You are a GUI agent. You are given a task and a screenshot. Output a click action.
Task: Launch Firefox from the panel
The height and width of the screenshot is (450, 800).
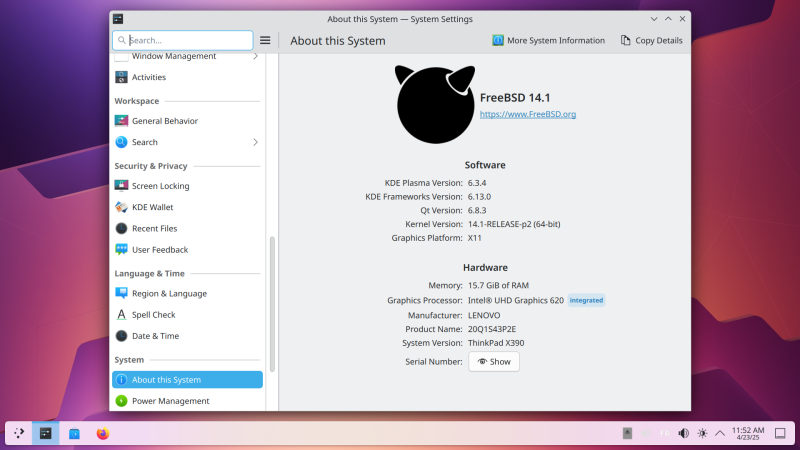click(x=103, y=433)
